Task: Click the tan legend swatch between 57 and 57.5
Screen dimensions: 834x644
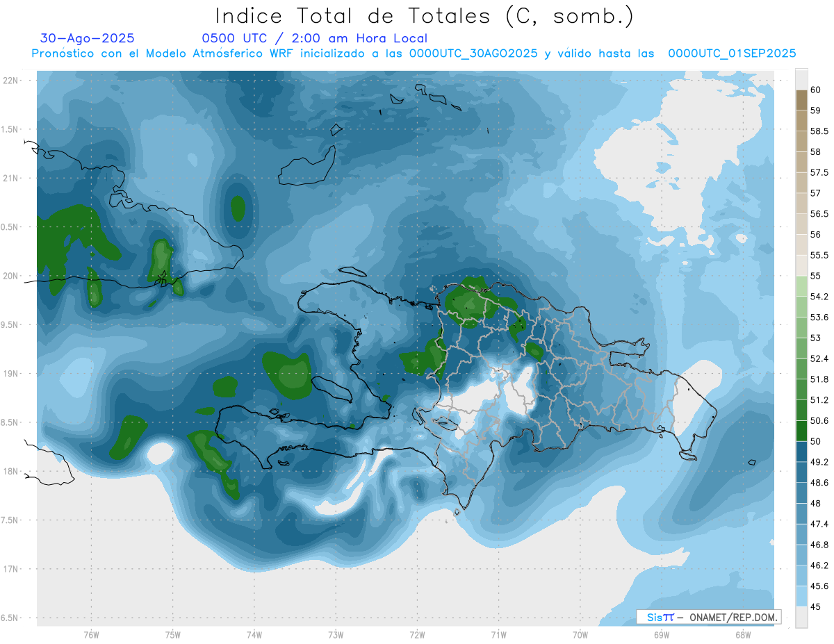Action: pyautogui.click(x=801, y=183)
